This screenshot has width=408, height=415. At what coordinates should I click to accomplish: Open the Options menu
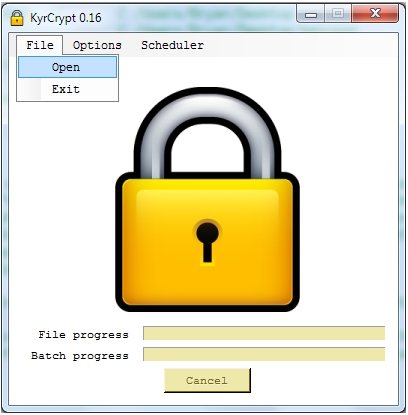click(x=97, y=45)
